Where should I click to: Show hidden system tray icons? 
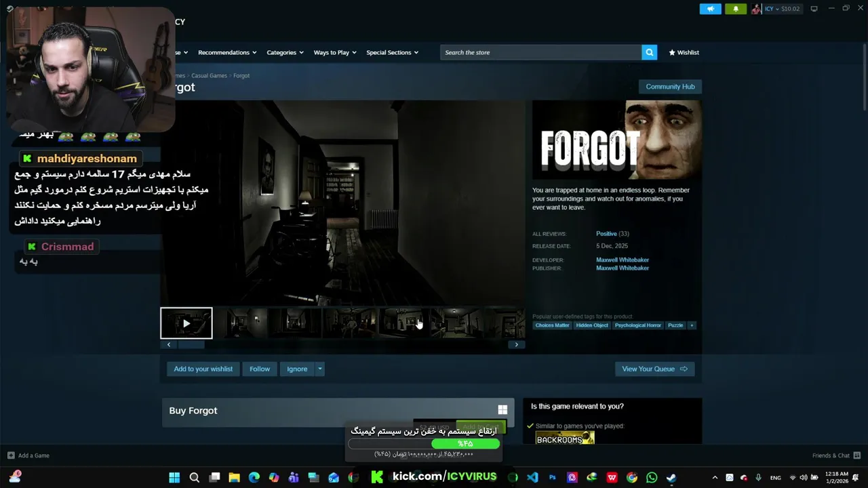click(x=715, y=477)
